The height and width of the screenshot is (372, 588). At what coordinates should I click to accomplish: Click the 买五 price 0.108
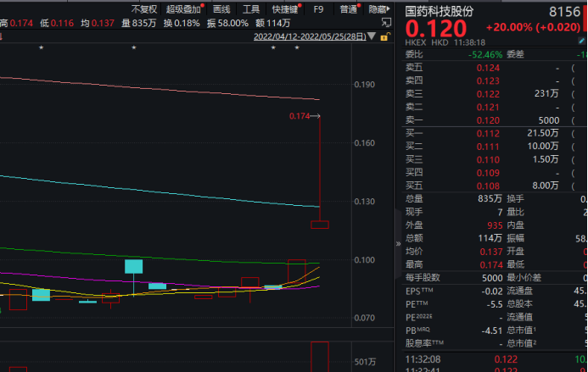coord(488,186)
